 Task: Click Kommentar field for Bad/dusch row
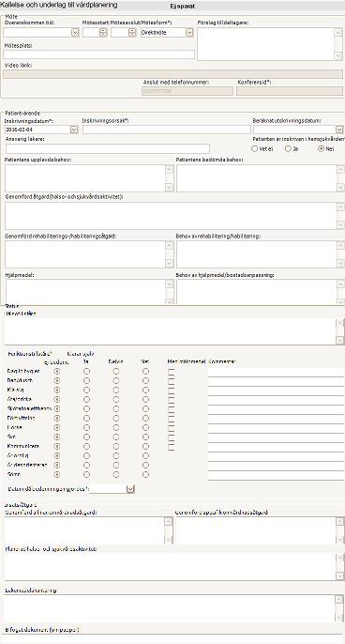coord(276,381)
